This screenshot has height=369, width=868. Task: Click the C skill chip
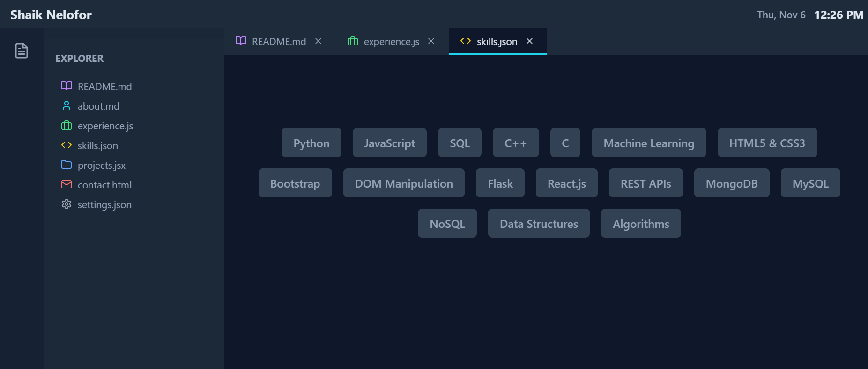[x=565, y=143]
